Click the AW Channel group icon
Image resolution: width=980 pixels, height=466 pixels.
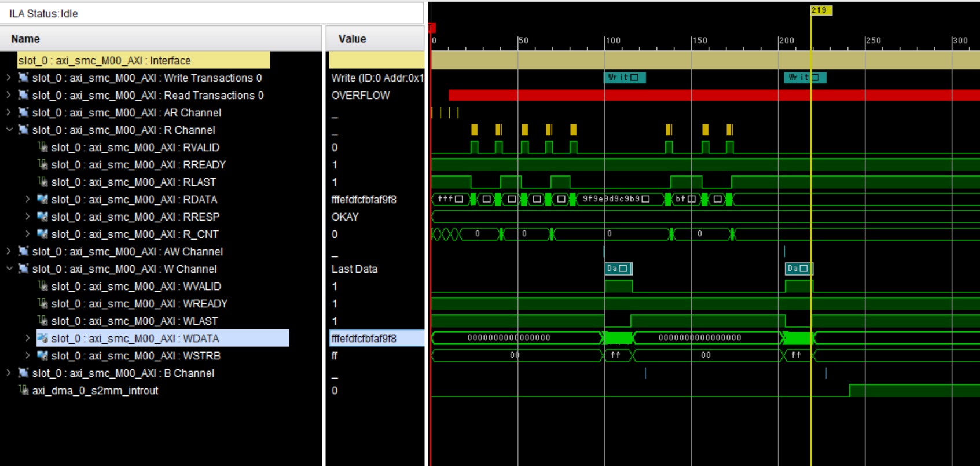tap(23, 251)
